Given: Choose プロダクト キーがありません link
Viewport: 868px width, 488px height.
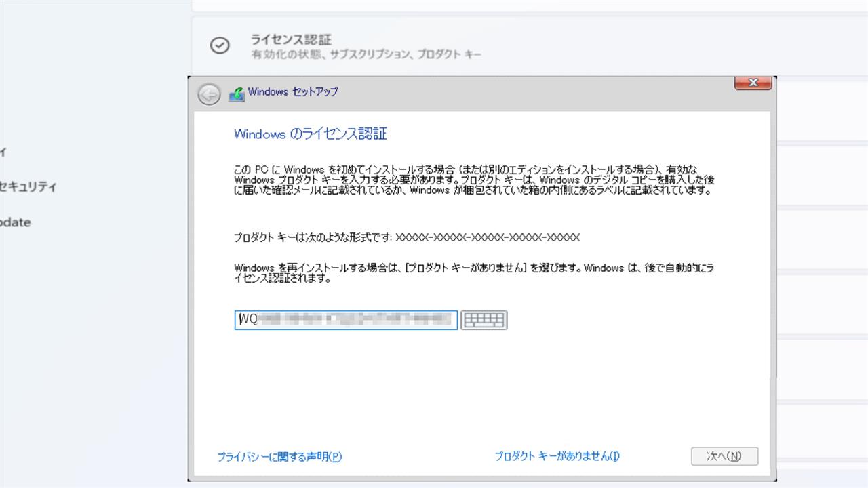Looking at the screenshot, I should (557, 456).
